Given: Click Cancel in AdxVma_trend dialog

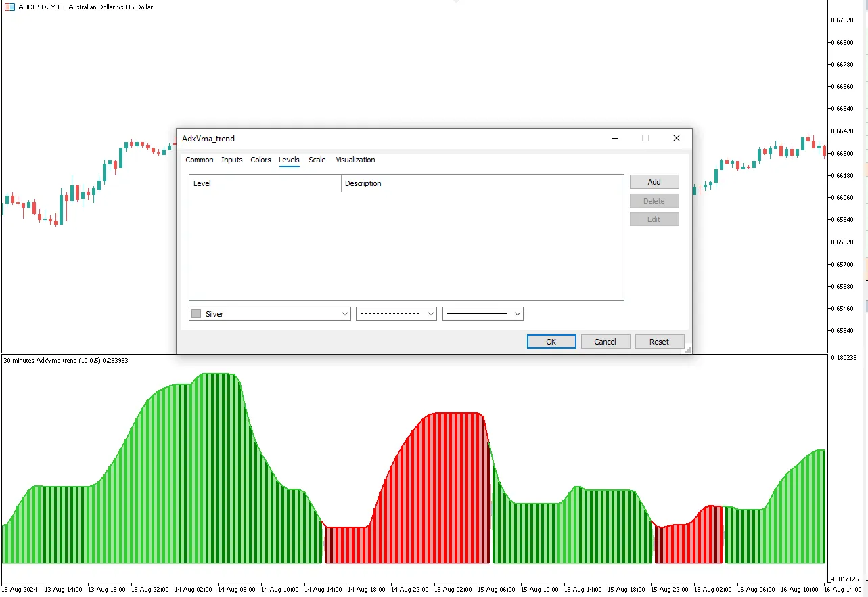Looking at the screenshot, I should point(606,342).
